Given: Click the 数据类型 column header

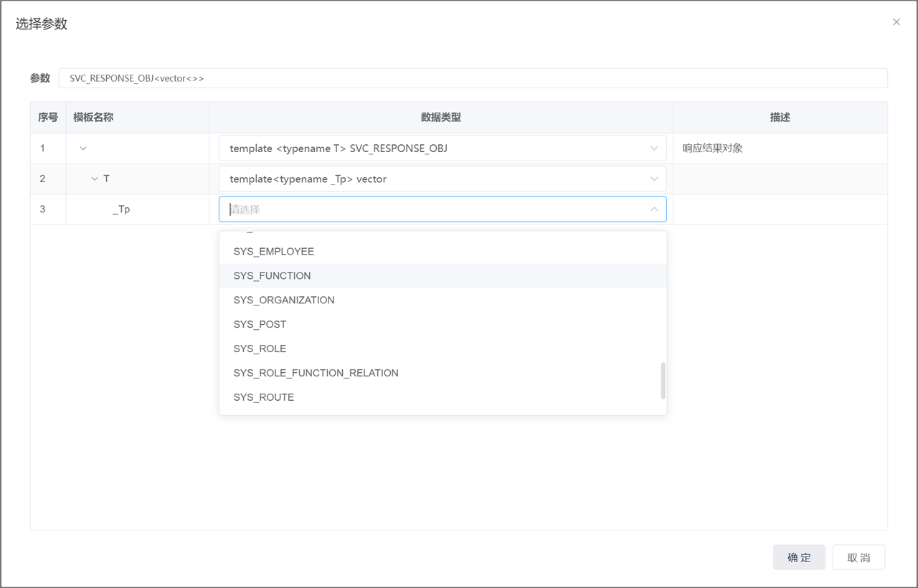Looking at the screenshot, I should pos(441,117).
